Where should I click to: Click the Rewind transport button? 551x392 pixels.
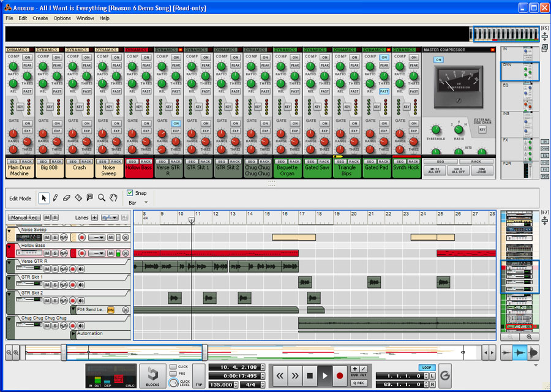click(280, 376)
